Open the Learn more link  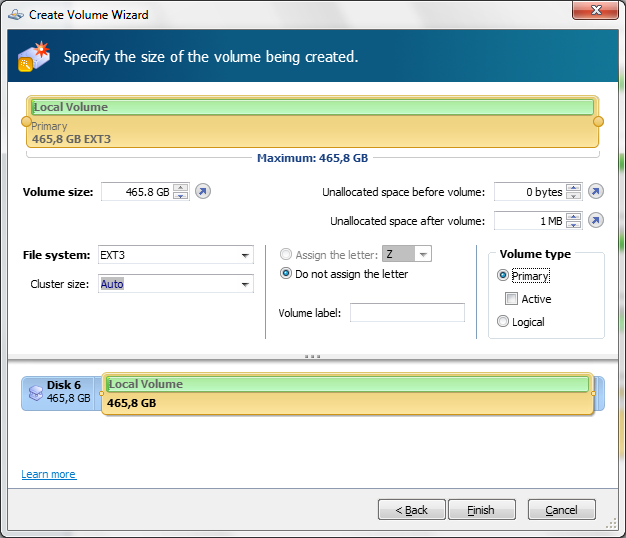pyautogui.click(x=48, y=474)
